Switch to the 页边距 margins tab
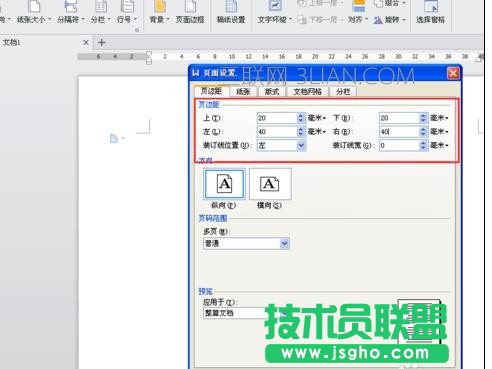492x369 pixels. [x=211, y=91]
